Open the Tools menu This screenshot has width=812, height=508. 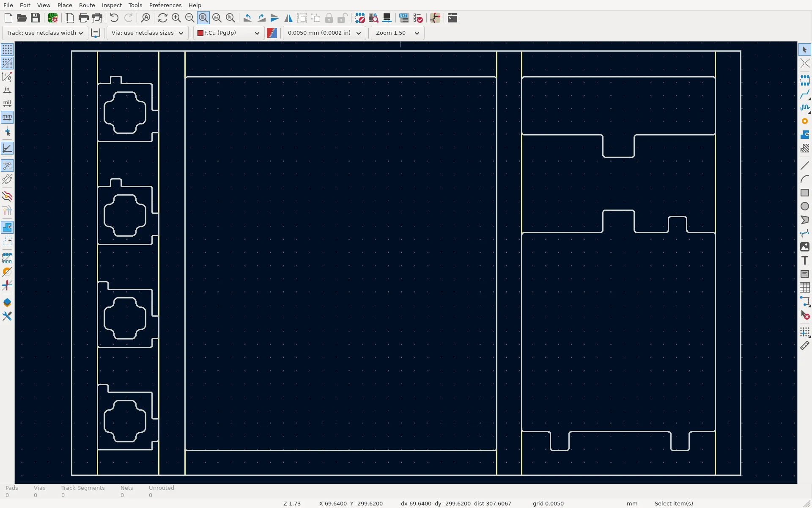135,5
